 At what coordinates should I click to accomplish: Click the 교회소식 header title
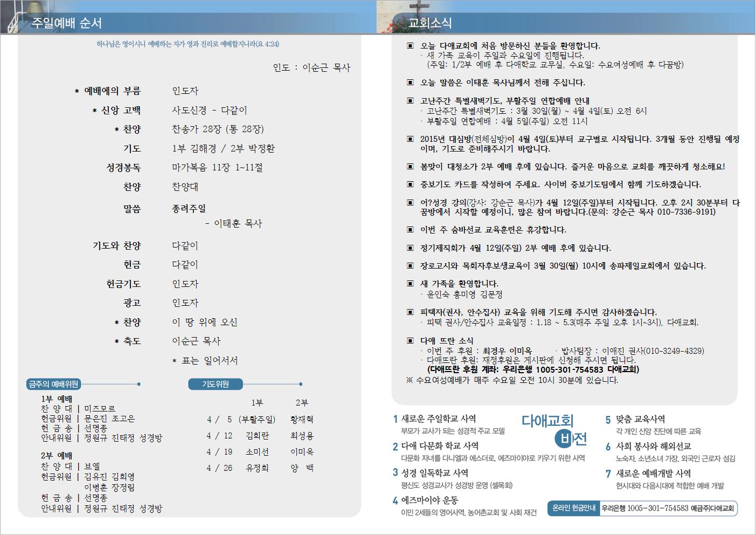[430, 23]
